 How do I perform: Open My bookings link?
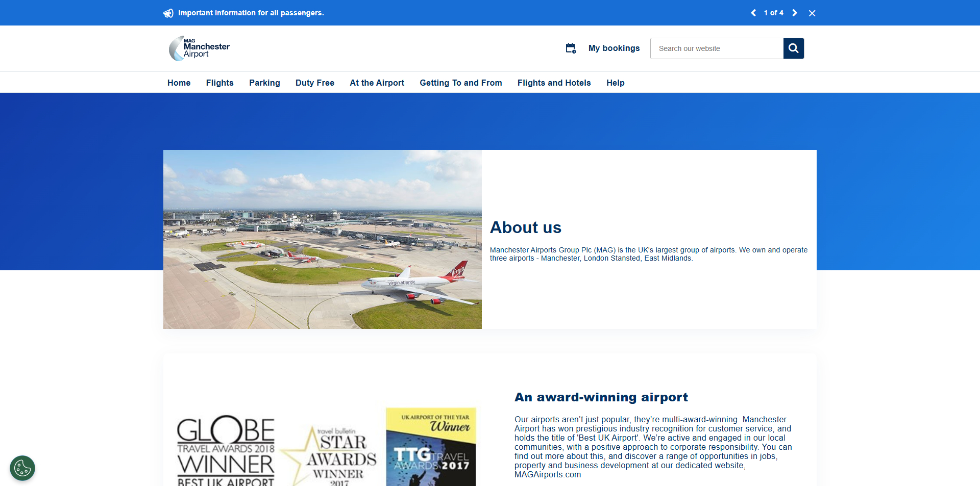click(x=614, y=48)
